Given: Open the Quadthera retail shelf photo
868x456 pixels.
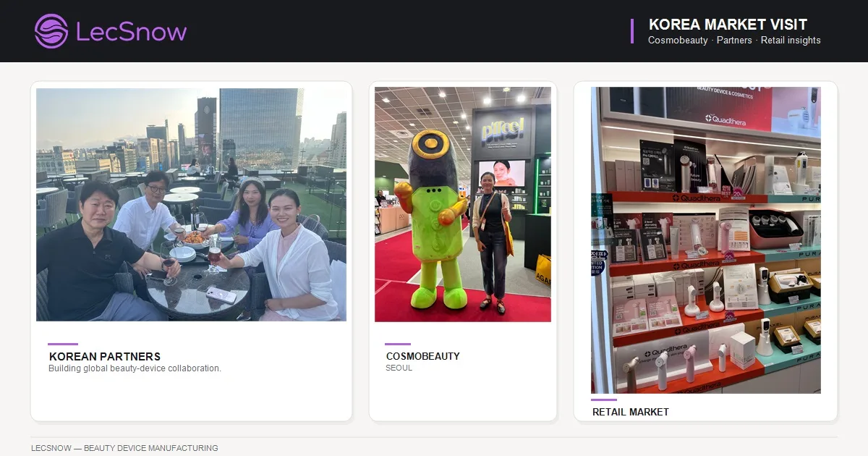Looking at the screenshot, I should [706, 240].
